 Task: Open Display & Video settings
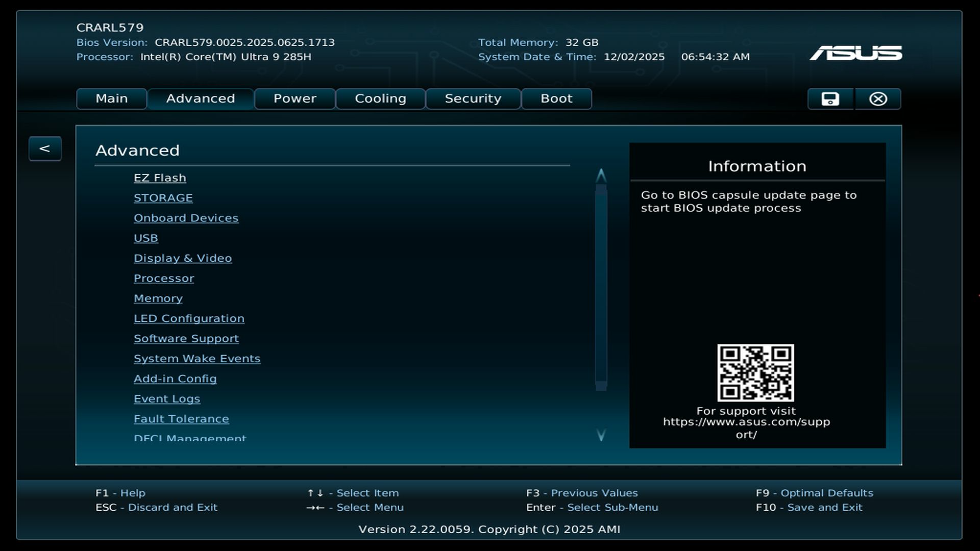tap(183, 259)
